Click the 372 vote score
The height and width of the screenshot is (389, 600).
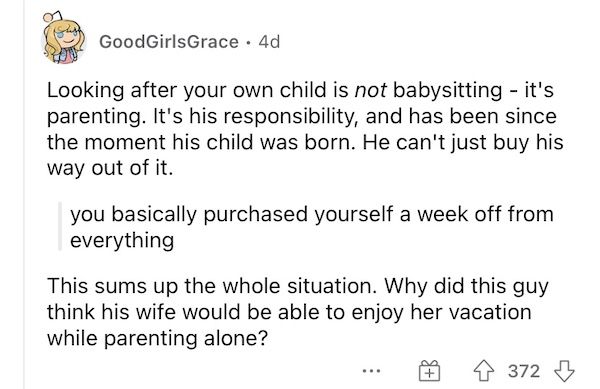(x=524, y=371)
